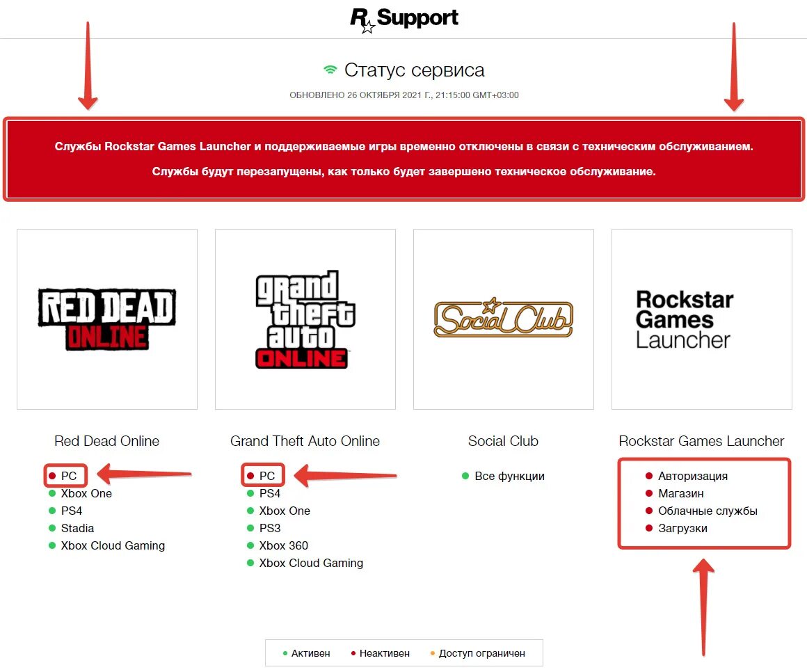The height and width of the screenshot is (672, 807).
Task: Click the Активен legend label
Action: [x=311, y=653]
